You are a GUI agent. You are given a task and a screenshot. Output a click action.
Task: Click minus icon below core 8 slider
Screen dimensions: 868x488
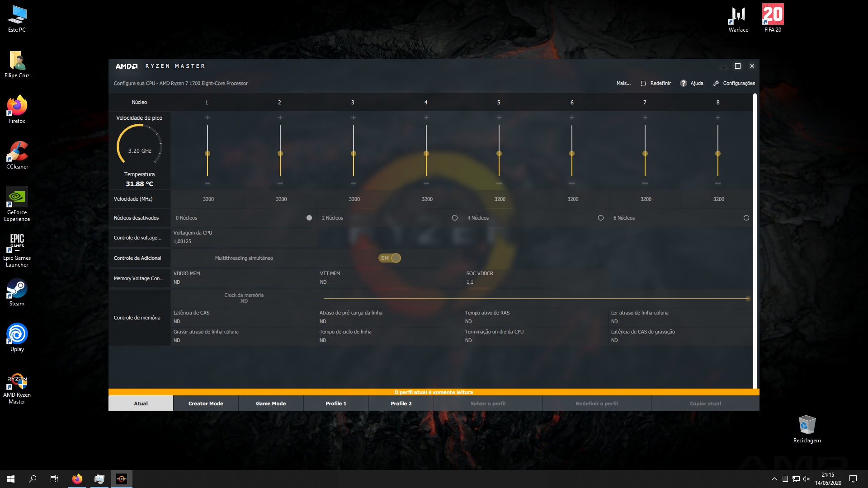pyautogui.click(x=718, y=183)
